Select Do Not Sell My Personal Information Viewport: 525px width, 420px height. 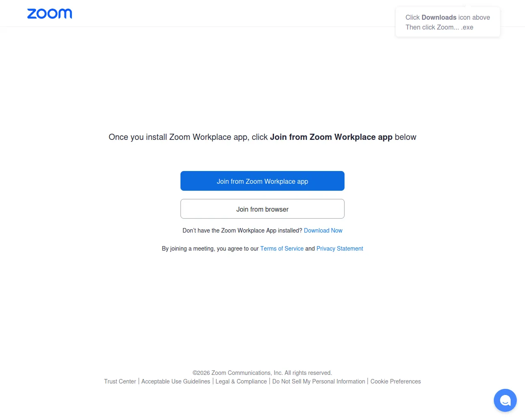(319, 381)
